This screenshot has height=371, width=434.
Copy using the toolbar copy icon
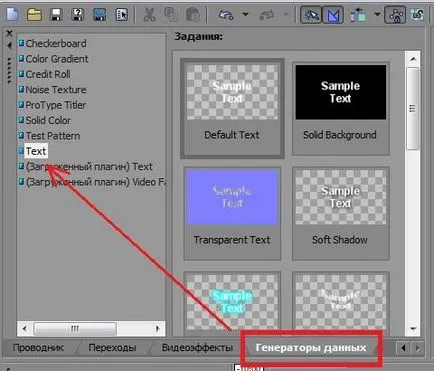171,15
